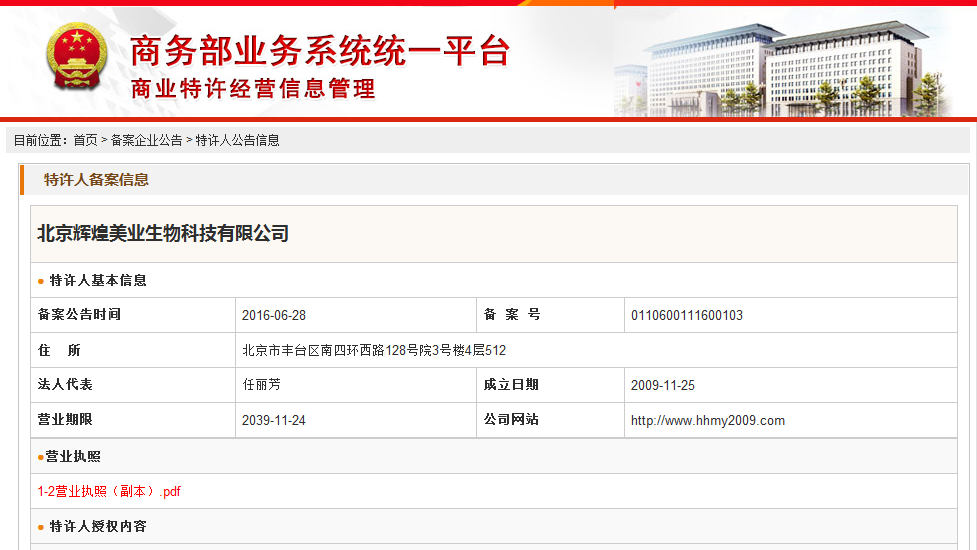
Task: Select the 特许人备案信息 section header
Action: 97,180
